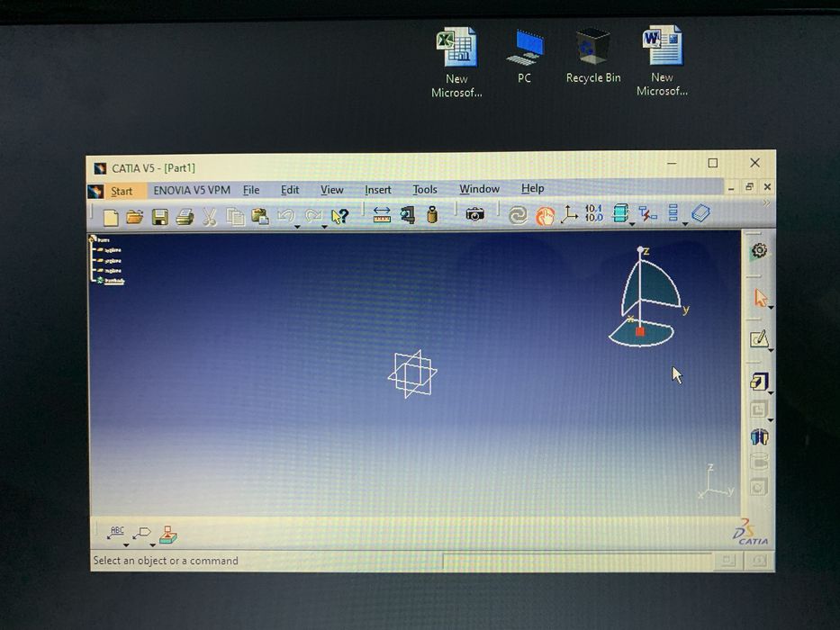
Task: Select the PC desktop icon
Action: click(x=525, y=57)
